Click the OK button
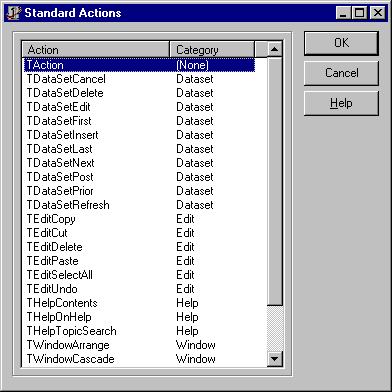This screenshot has width=392, height=392. click(x=341, y=43)
